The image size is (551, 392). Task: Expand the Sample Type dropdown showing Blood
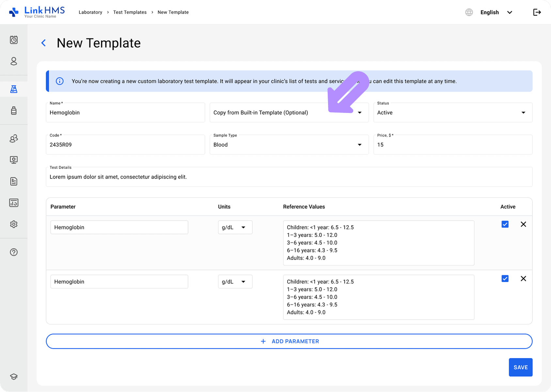click(360, 145)
